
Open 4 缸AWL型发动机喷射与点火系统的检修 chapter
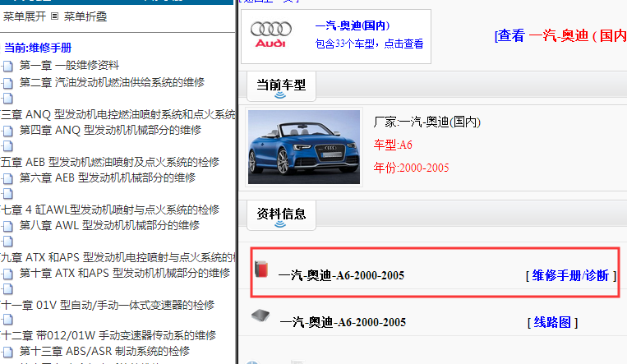click(x=110, y=210)
